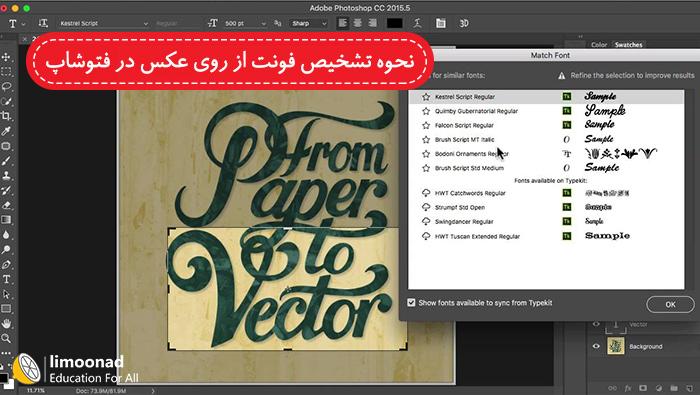Select the History Brush tool
This screenshot has height=395, width=700.
click(x=6, y=190)
